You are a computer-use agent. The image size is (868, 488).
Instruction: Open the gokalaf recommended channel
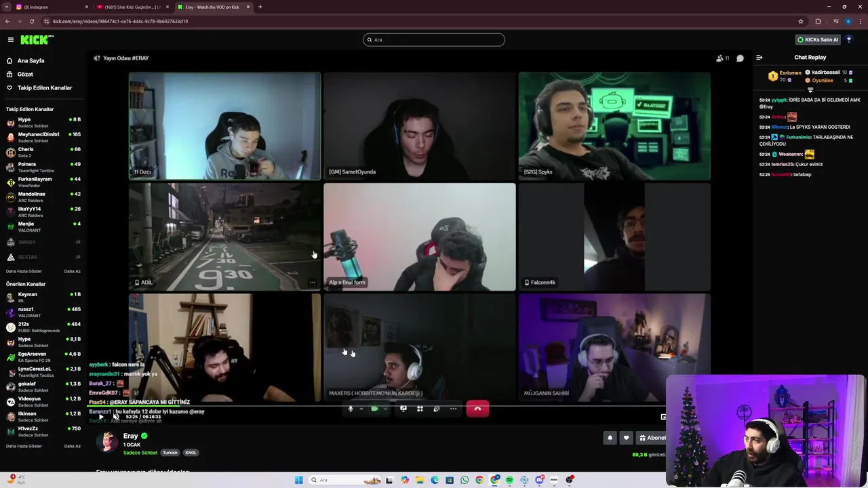tap(43, 386)
